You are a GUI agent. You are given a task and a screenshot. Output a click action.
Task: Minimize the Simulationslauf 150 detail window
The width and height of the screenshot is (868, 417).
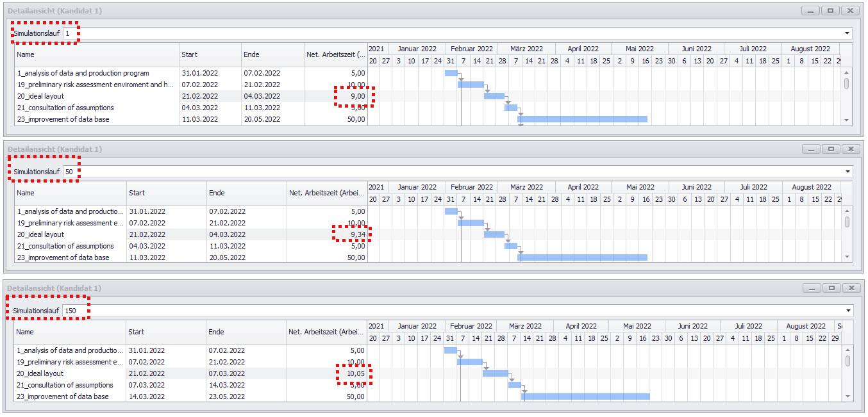(x=812, y=288)
